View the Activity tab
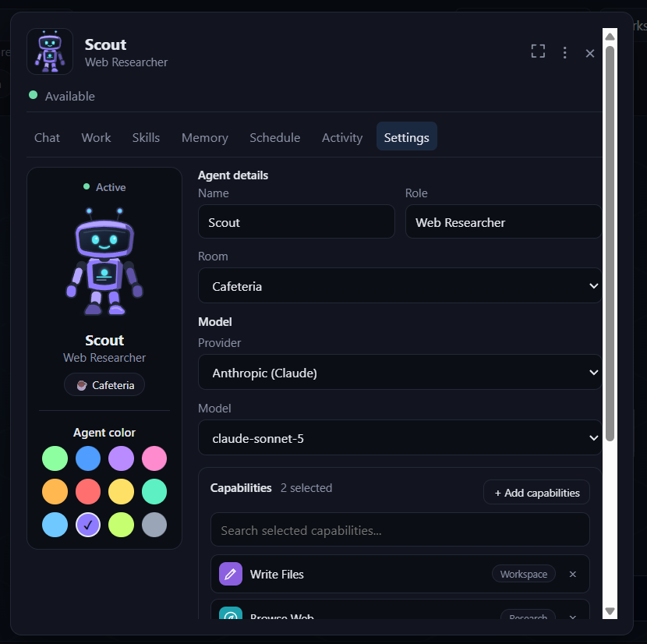 (x=342, y=137)
